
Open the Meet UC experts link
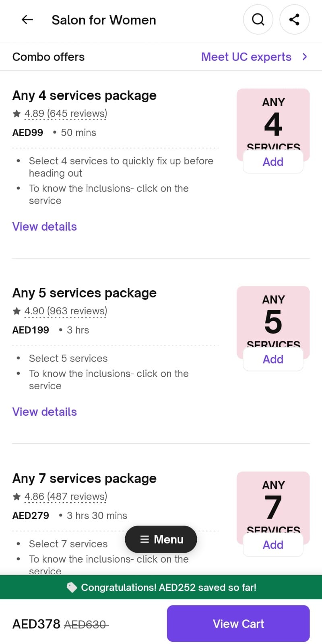[246, 57]
